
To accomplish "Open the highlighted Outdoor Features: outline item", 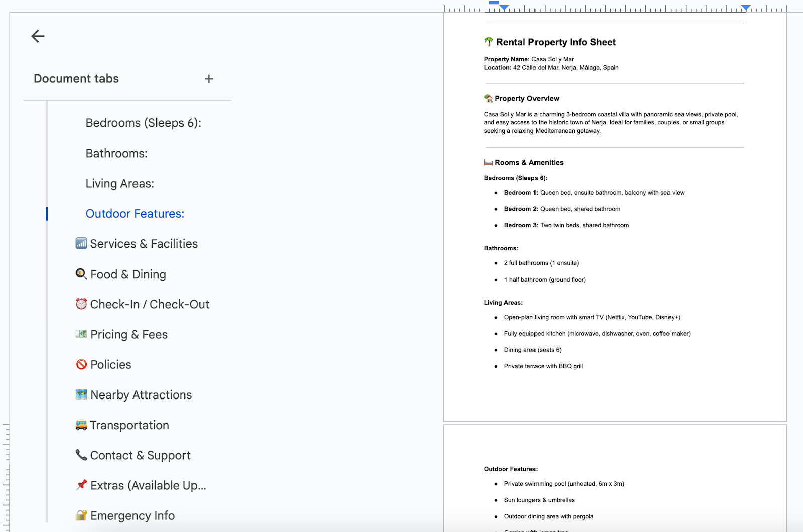I will coord(135,214).
